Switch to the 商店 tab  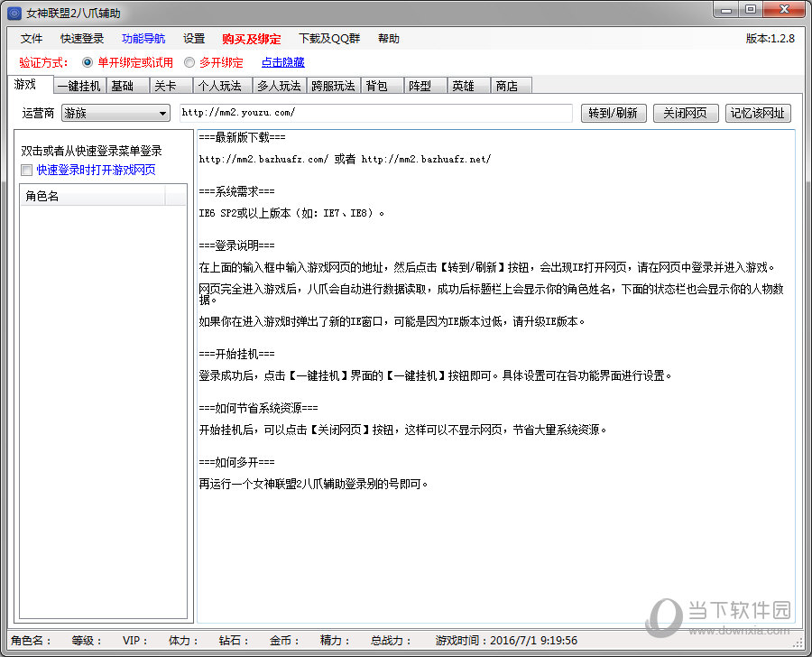(512, 86)
